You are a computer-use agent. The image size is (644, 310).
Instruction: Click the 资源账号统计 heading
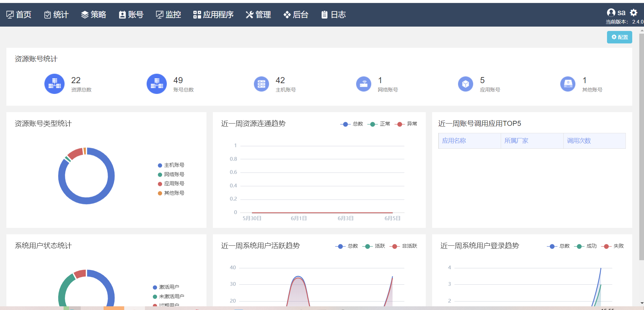tap(36, 59)
